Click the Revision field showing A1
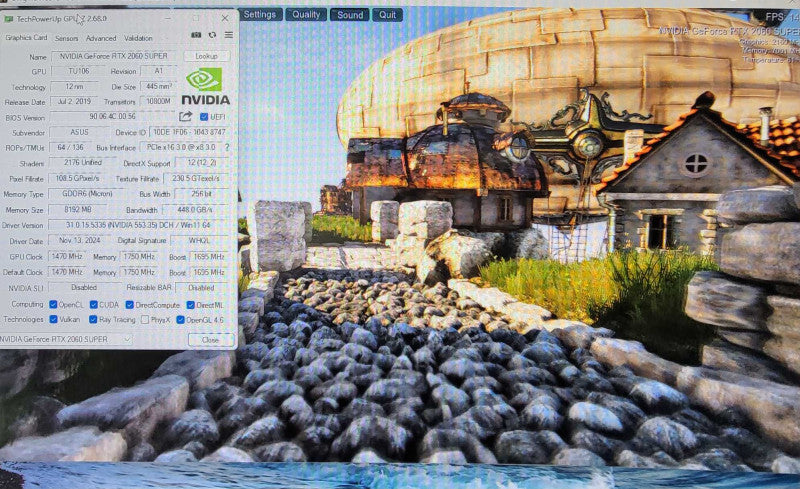The height and width of the screenshot is (489, 800). click(x=158, y=71)
